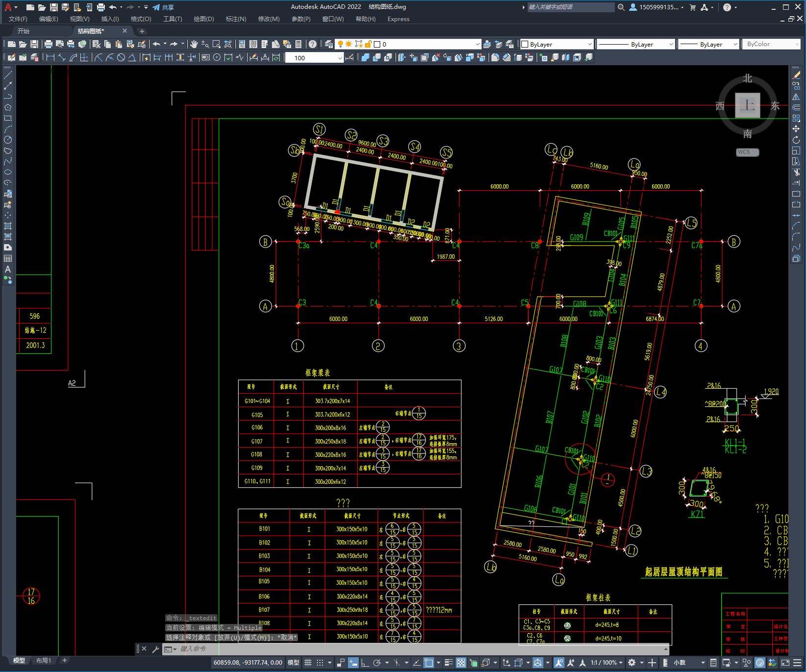Click the Help question mark icon
The width and height of the screenshot is (806, 672).
click(x=313, y=44)
